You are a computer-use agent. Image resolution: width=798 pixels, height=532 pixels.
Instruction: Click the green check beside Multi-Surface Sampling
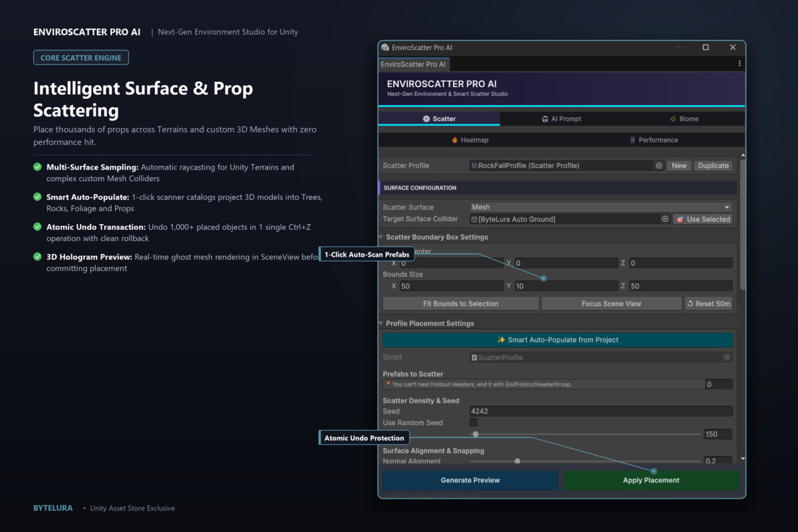pyautogui.click(x=37, y=167)
